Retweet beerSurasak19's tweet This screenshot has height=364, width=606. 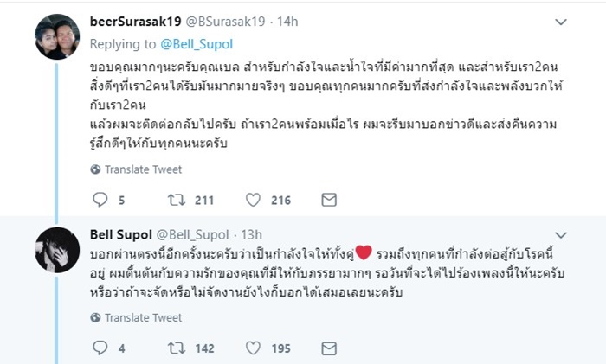[176, 200]
